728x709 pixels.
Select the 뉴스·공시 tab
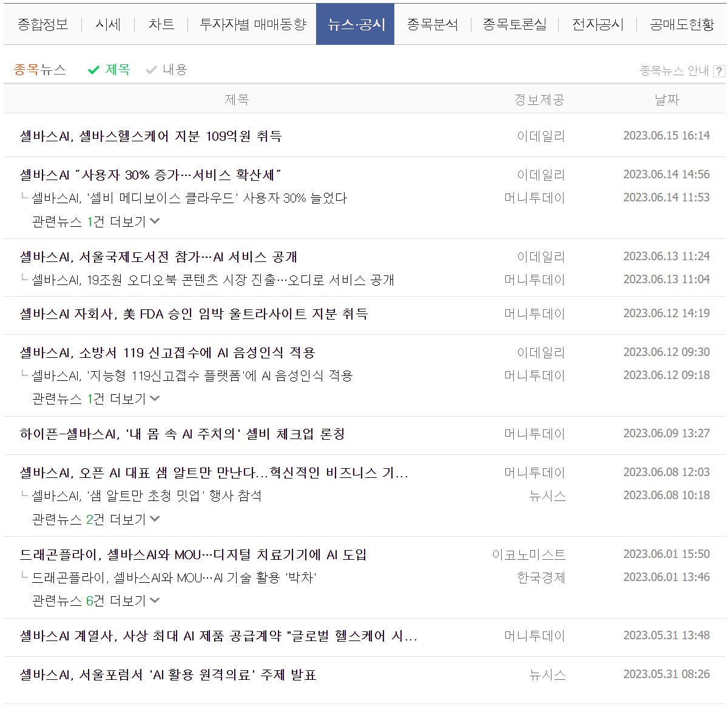(356, 24)
